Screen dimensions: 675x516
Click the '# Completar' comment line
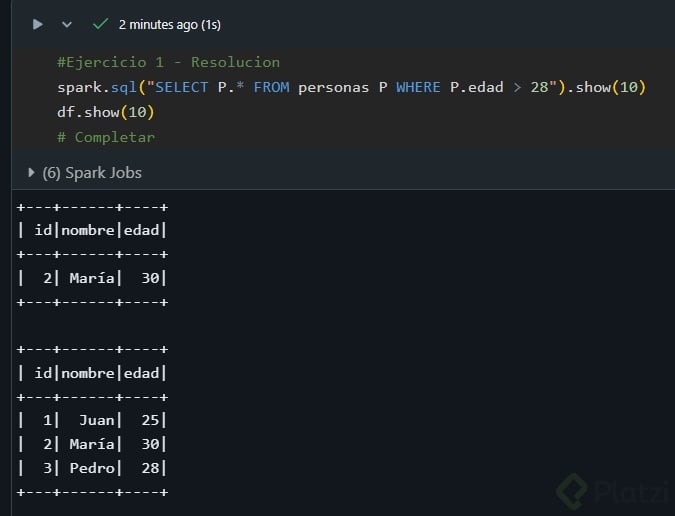pos(106,137)
